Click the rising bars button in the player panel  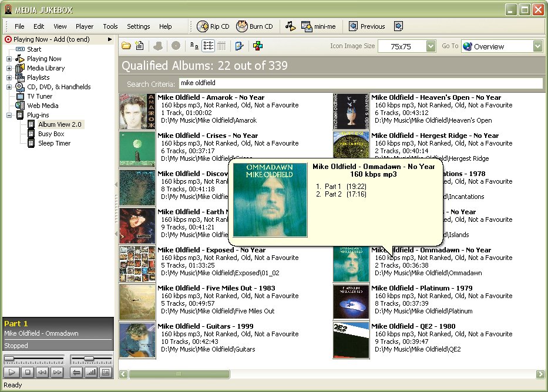[91, 373]
